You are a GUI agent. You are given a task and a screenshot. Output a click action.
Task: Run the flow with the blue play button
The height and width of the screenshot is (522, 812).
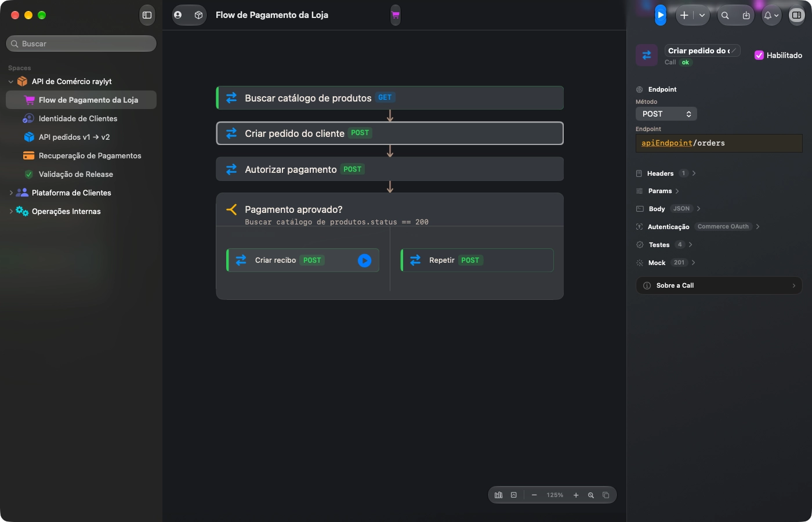[x=661, y=15]
